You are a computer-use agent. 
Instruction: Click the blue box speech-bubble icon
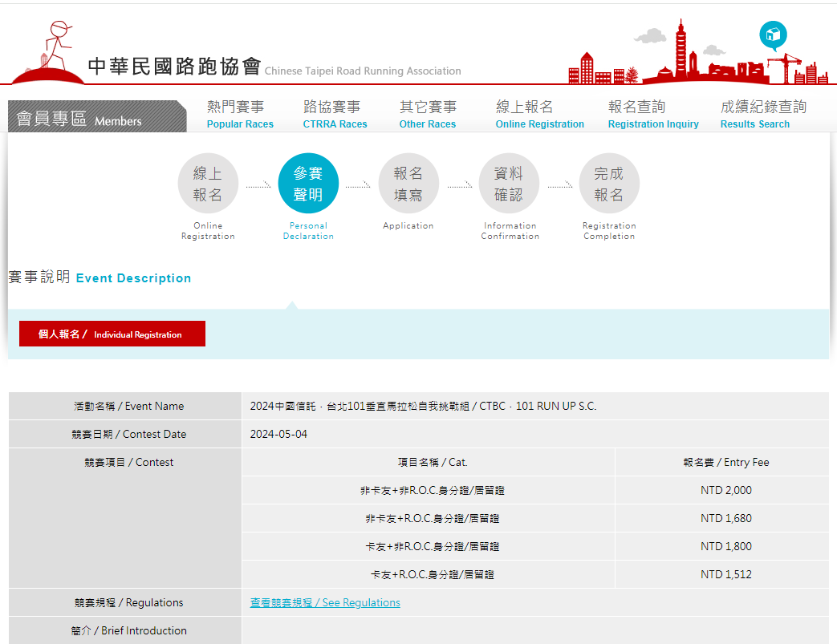click(x=773, y=35)
